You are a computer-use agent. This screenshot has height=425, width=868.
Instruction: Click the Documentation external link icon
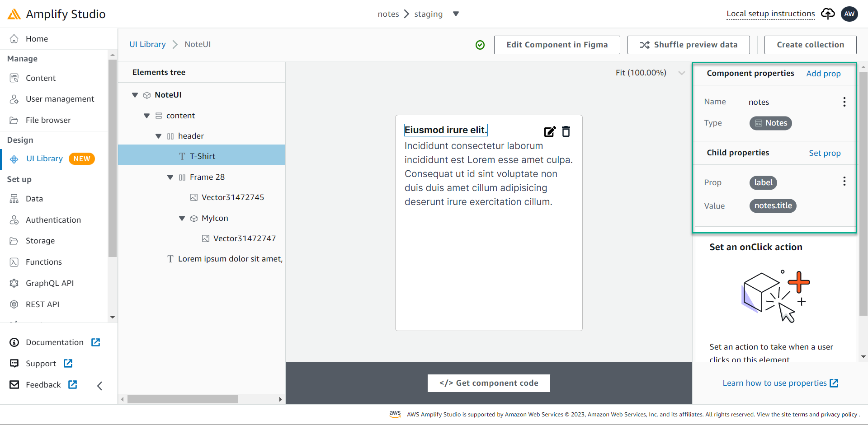(95, 342)
